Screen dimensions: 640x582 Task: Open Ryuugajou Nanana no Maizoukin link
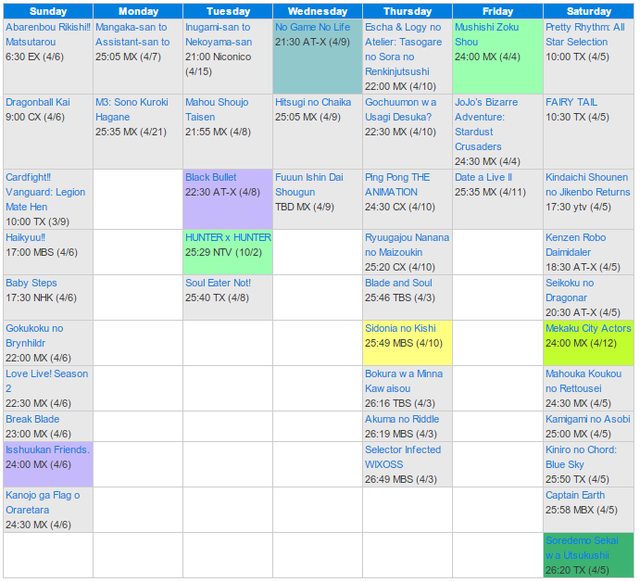(407, 245)
